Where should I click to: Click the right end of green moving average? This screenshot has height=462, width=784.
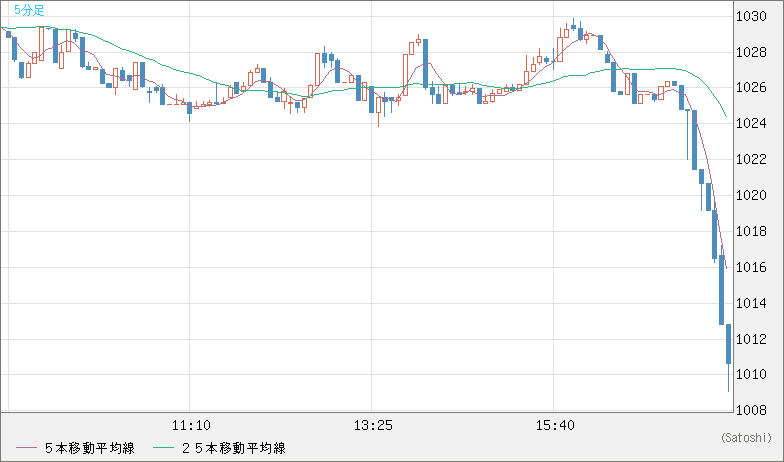725,116
